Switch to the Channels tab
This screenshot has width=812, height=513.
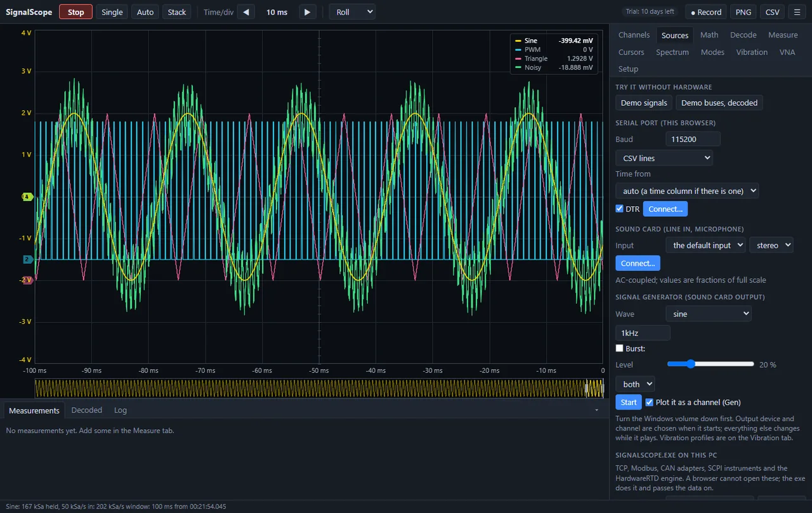pyautogui.click(x=634, y=35)
